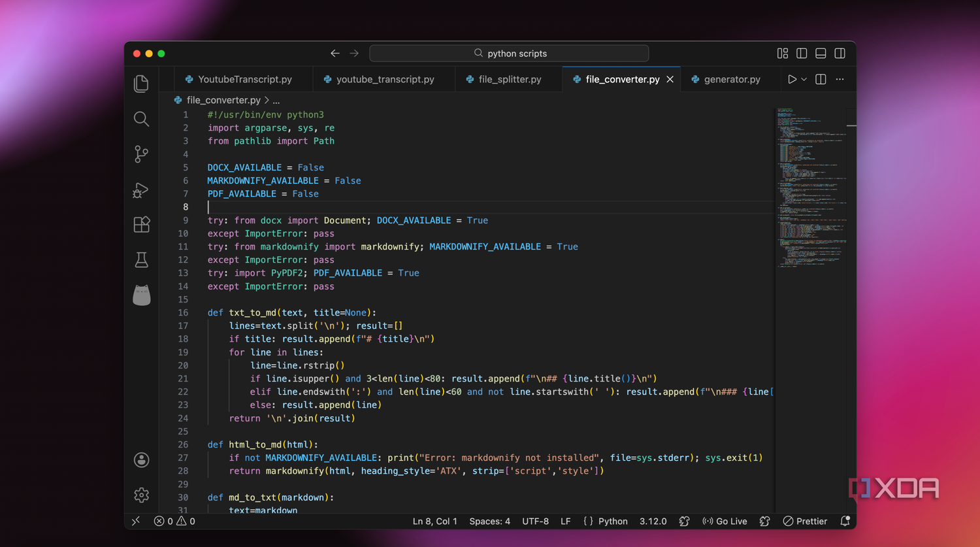Open the Run and Debug view
The height and width of the screenshot is (547, 980).
[x=141, y=190]
